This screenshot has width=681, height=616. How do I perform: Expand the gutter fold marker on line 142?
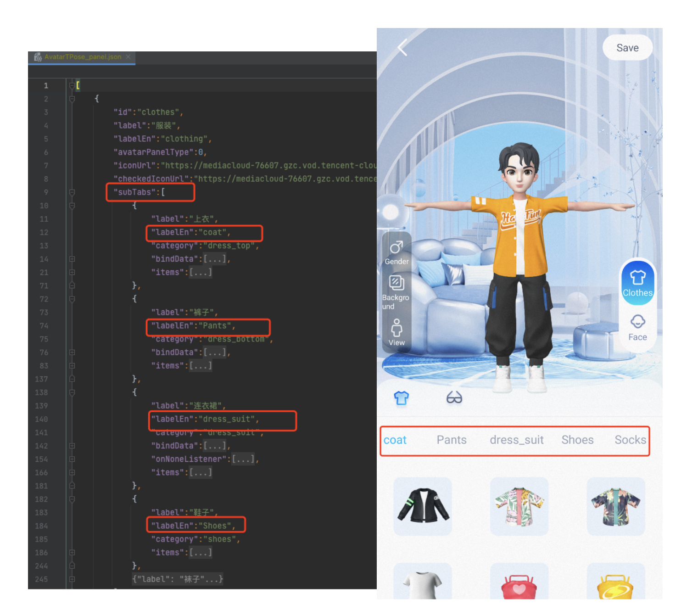tap(72, 446)
